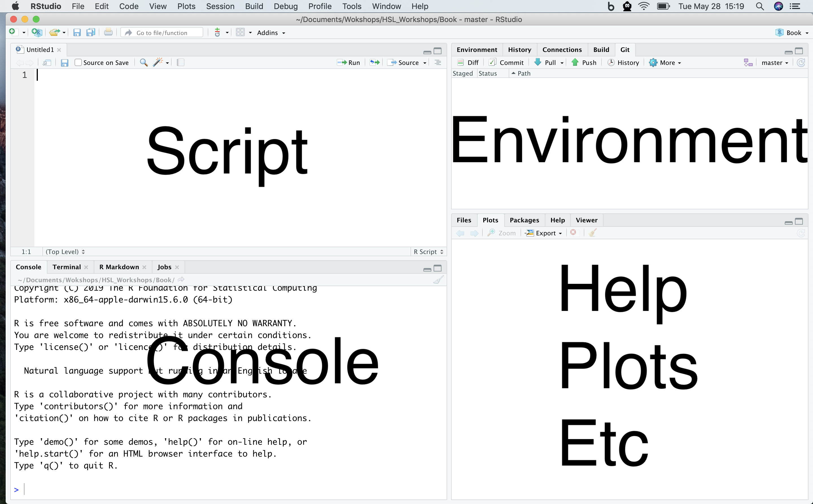
Task: Switch to the Packages tab
Action: coord(524,220)
